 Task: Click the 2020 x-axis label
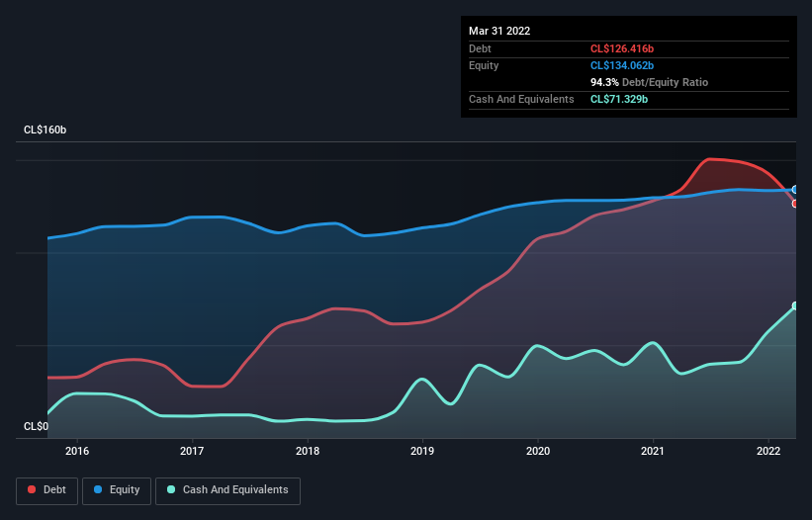[538, 451]
